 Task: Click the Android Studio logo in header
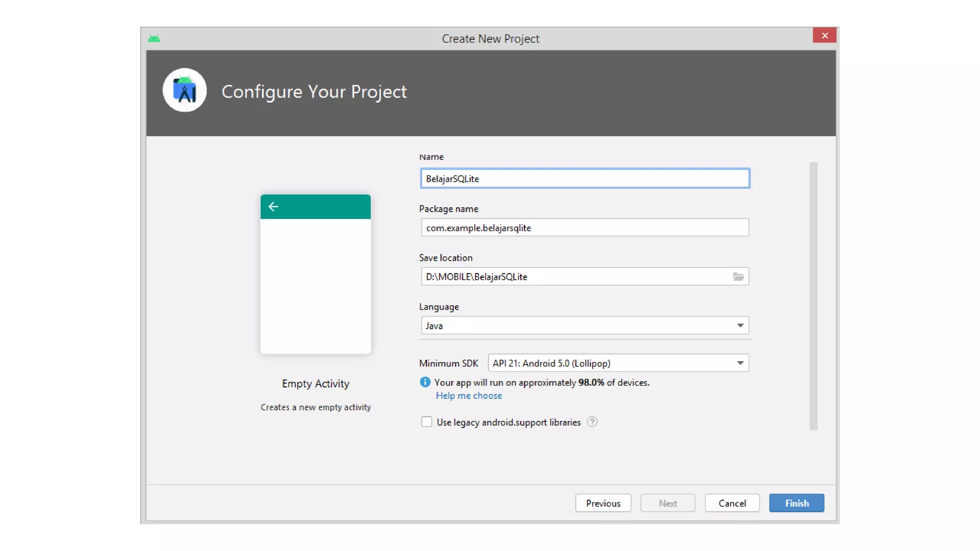[x=185, y=90]
